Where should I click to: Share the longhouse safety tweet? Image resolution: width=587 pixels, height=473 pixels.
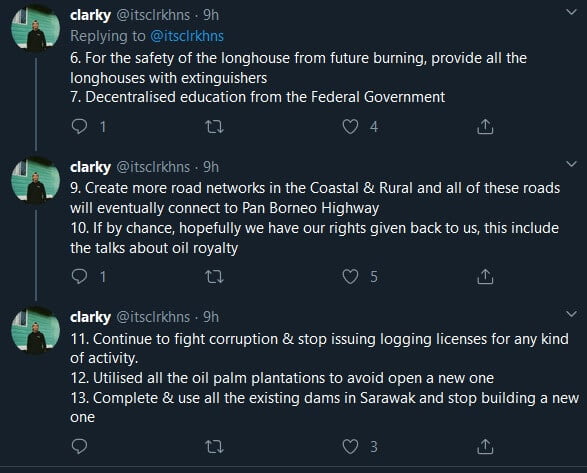tap(485, 127)
